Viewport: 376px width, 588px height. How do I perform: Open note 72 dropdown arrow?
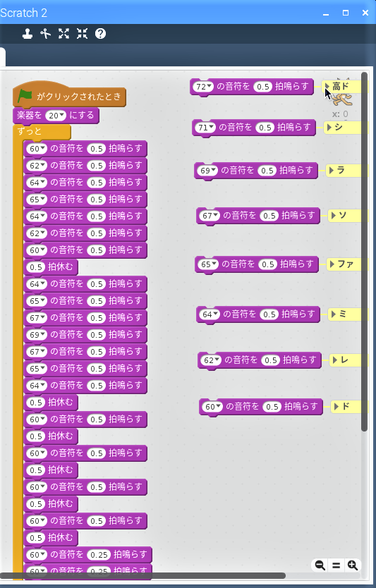(210, 86)
